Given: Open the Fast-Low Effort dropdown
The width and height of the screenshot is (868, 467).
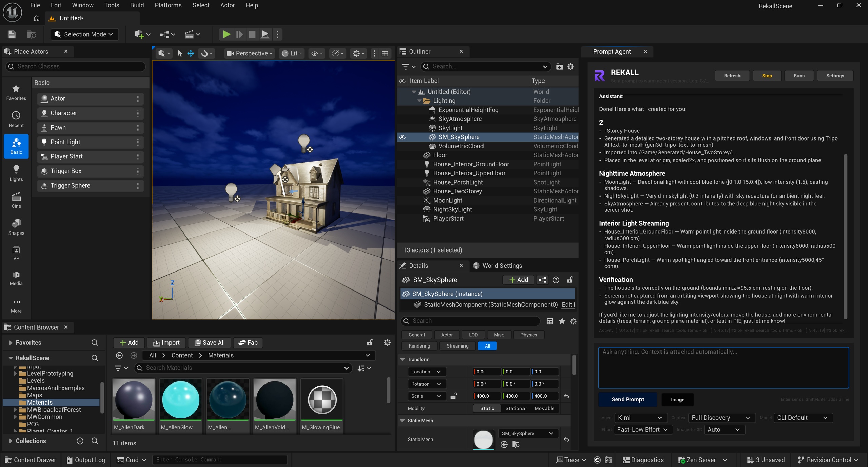Looking at the screenshot, I should (643, 430).
